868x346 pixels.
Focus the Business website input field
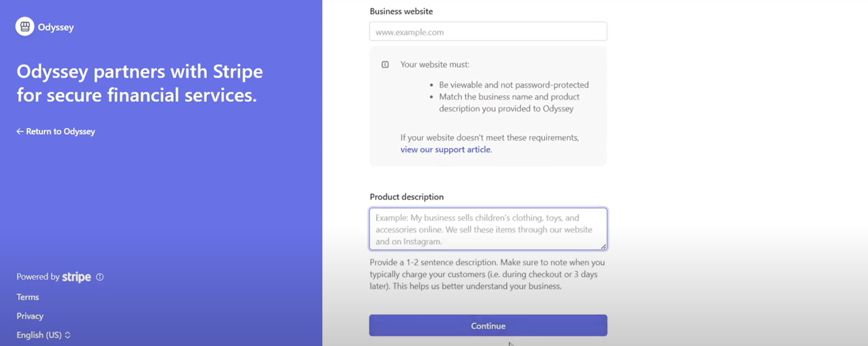[x=488, y=32]
